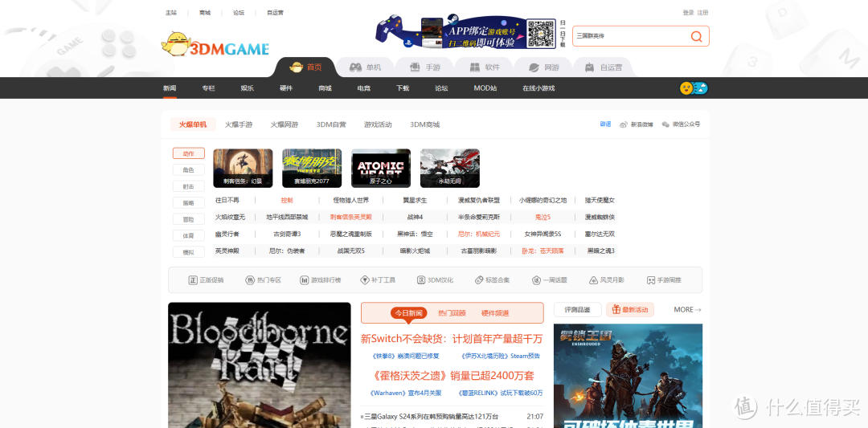
Task: Select 硬件 in the dark nav bar
Action: [286, 88]
